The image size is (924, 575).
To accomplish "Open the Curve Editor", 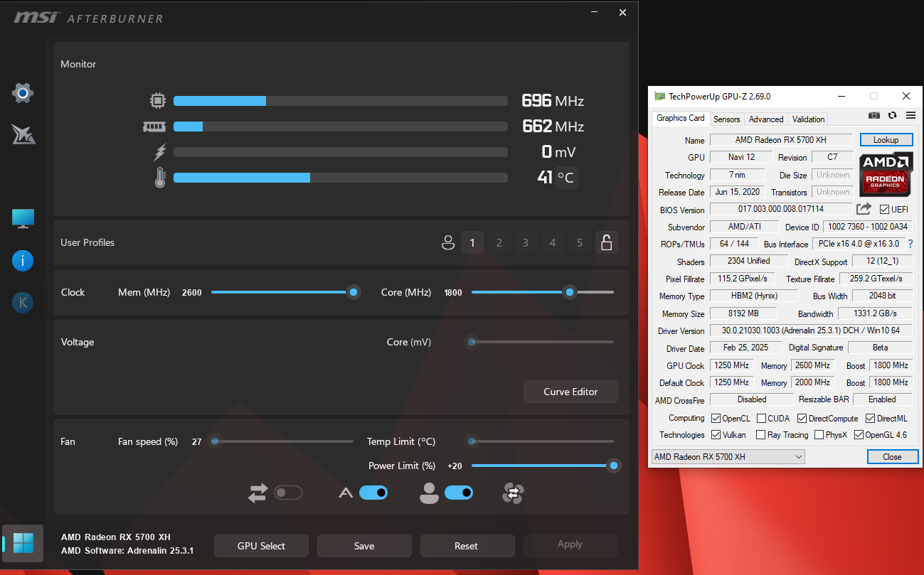I will tap(570, 392).
